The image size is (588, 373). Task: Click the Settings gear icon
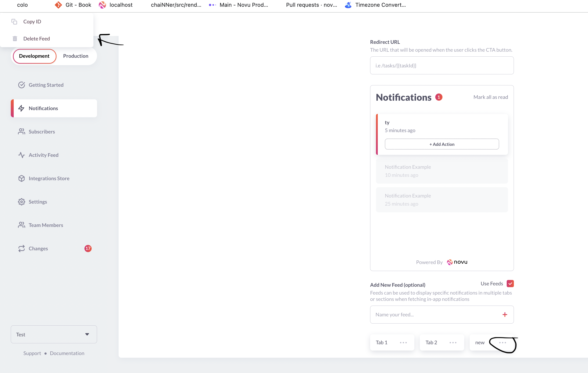(x=22, y=202)
